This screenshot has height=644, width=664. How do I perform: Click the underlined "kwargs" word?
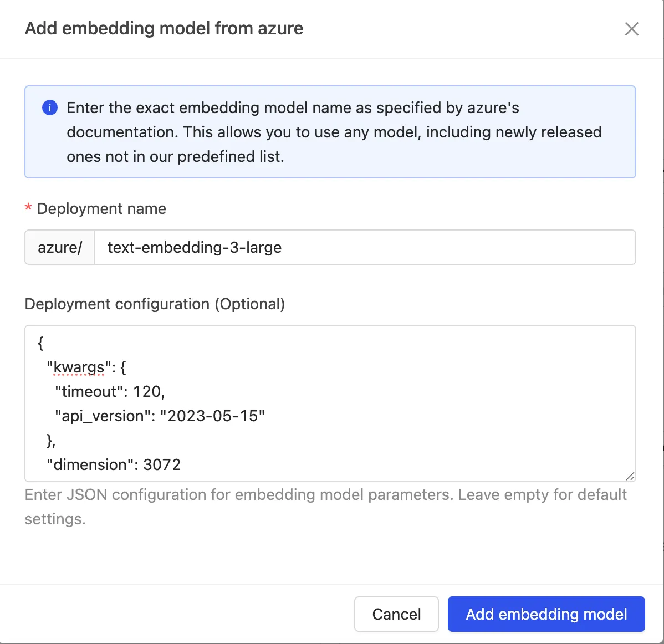coord(79,367)
